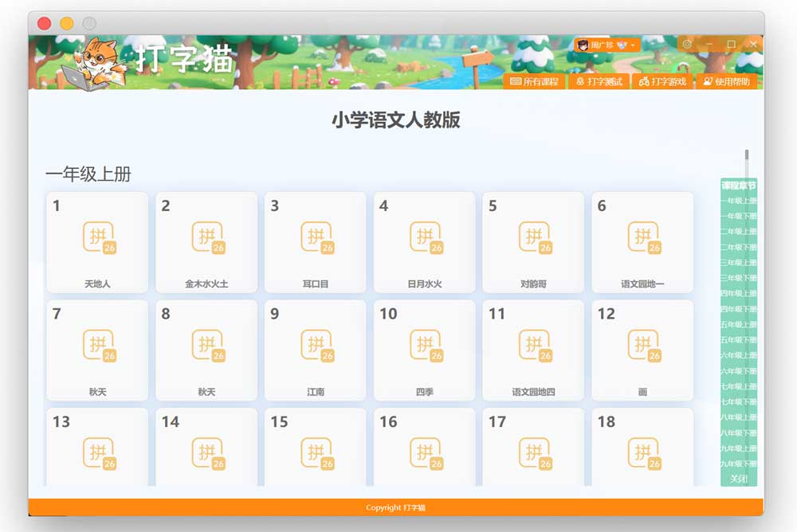The height and width of the screenshot is (532, 797).
Task: Open 一年级下册 in the chapter sidebar
Action: pyautogui.click(x=738, y=214)
